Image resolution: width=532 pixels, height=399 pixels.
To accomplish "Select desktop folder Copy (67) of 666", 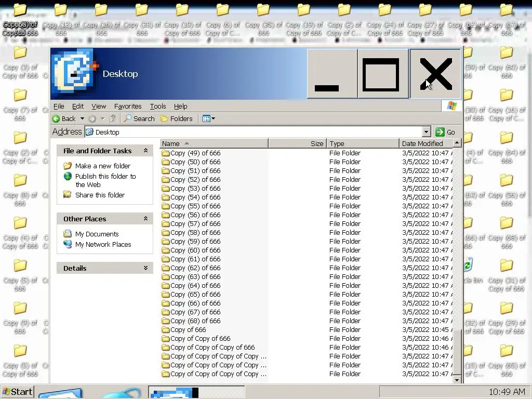I will click(506, 20).
